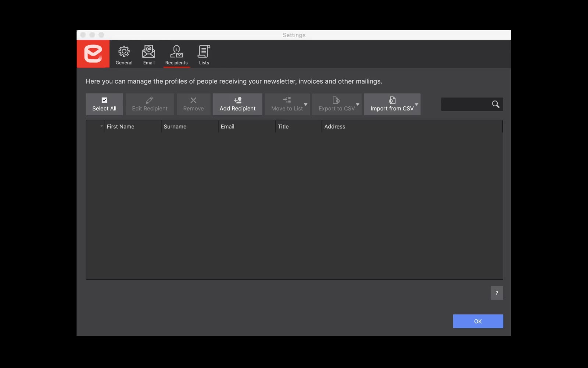Open the Export to CSV dropdown arrow
This screenshot has height=368, width=588.
358,105
